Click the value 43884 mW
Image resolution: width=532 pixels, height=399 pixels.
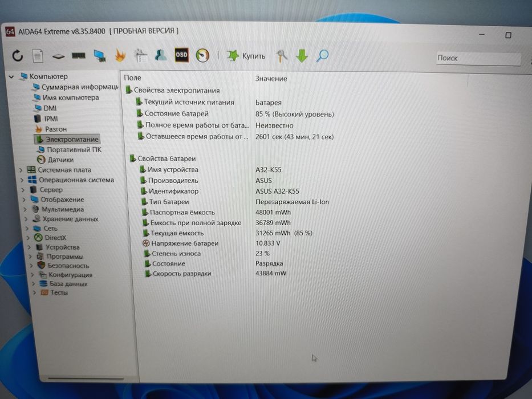pos(271,273)
